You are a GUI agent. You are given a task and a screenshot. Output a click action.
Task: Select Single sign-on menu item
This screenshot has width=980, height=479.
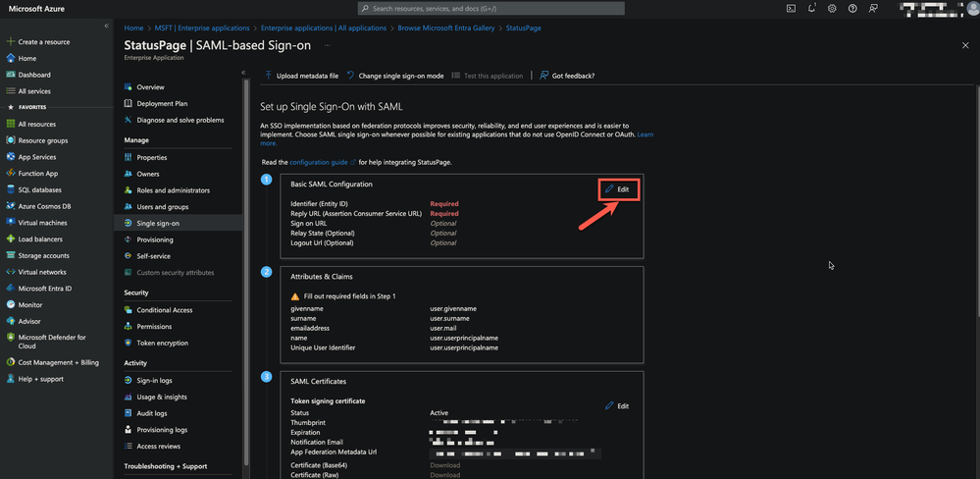pos(179,223)
